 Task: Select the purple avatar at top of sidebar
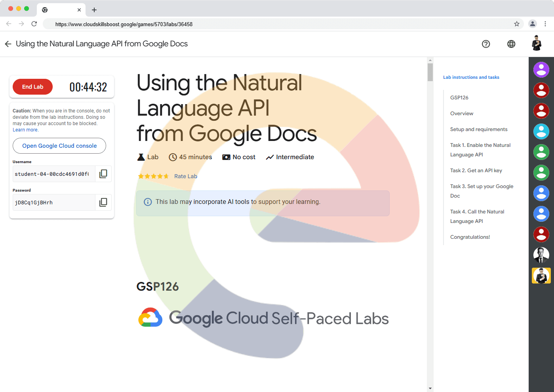[541, 70]
